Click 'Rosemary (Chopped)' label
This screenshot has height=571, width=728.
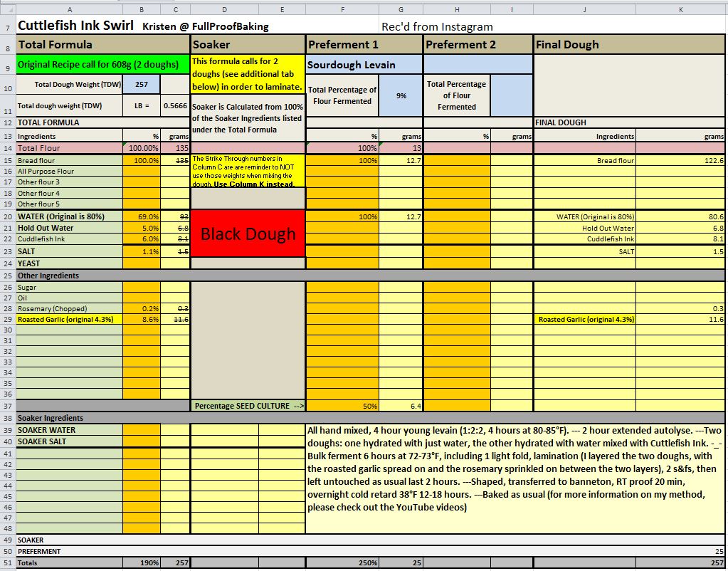(70, 309)
